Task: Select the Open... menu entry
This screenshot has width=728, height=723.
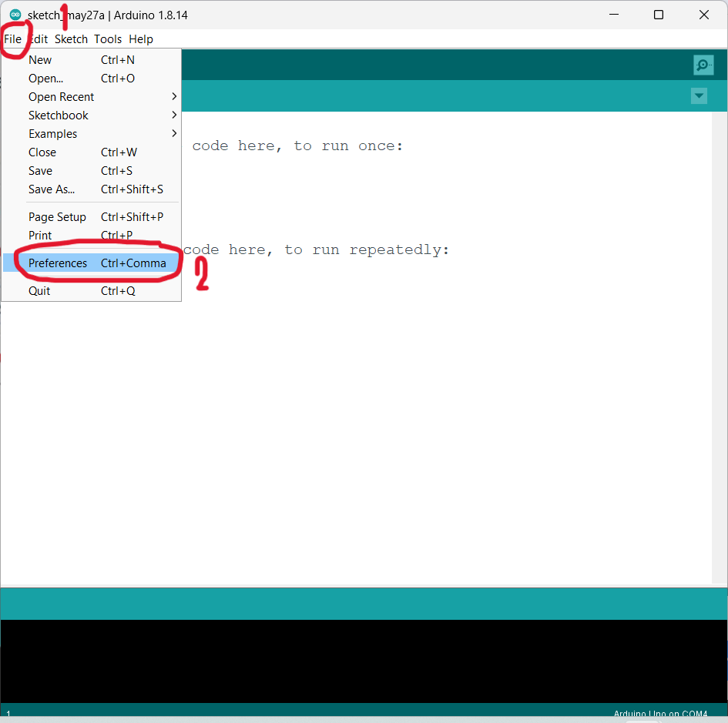Action: pyautogui.click(x=91, y=79)
